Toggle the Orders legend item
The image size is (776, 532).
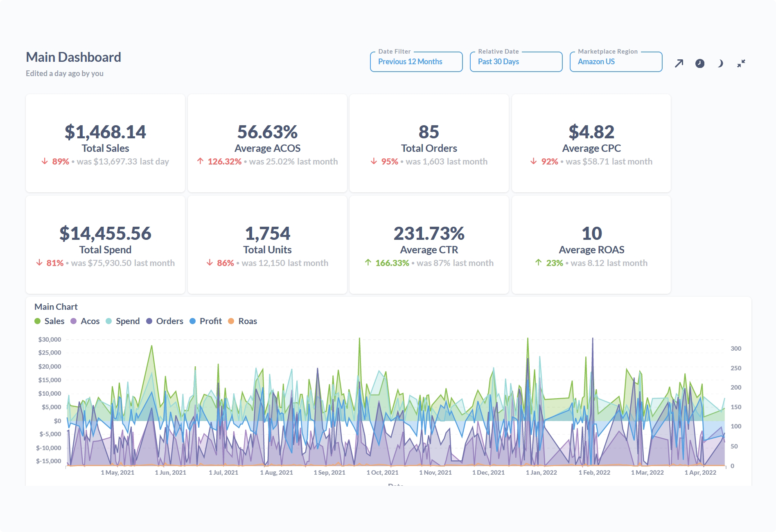[x=165, y=321]
